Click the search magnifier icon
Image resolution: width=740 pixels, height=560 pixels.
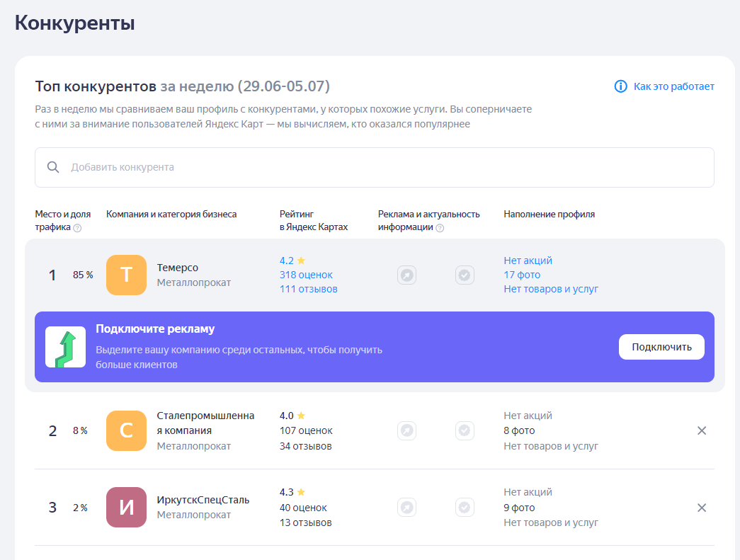53,167
